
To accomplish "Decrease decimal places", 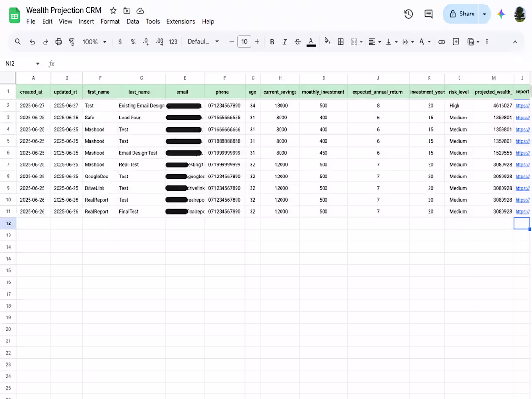I will 146,42.
